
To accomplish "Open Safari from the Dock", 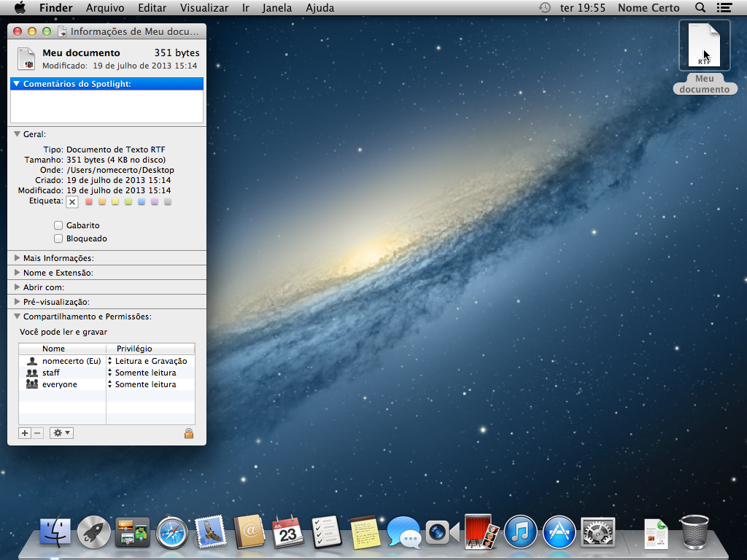I will 172,532.
